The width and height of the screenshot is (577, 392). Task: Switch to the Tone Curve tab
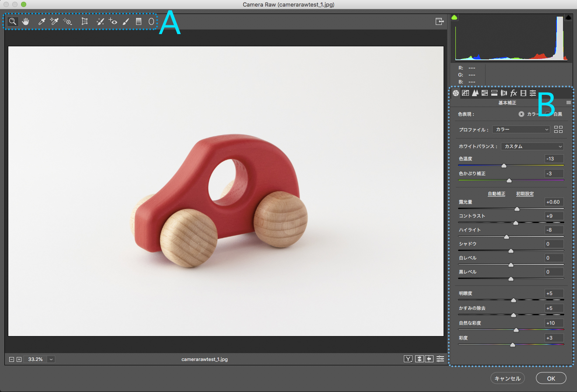[x=465, y=93]
